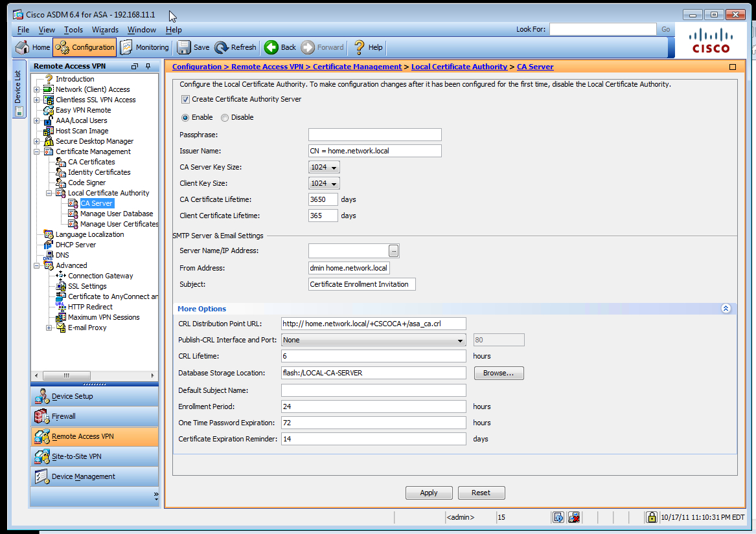756x534 pixels.
Task: Collapse the More Options section
Action: pyautogui.click(x=726, y=309)
